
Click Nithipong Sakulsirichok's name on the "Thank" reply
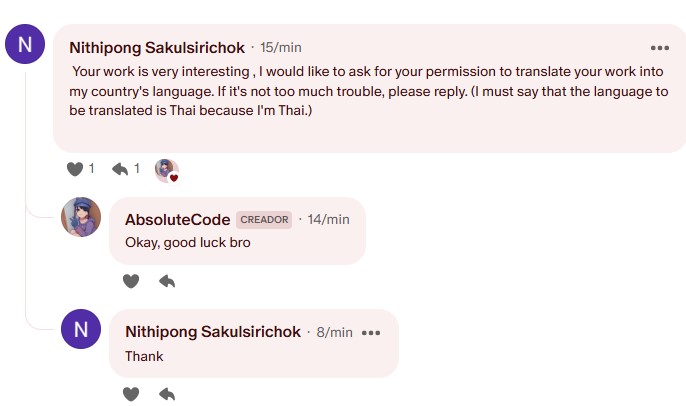[x=213, y=332]
